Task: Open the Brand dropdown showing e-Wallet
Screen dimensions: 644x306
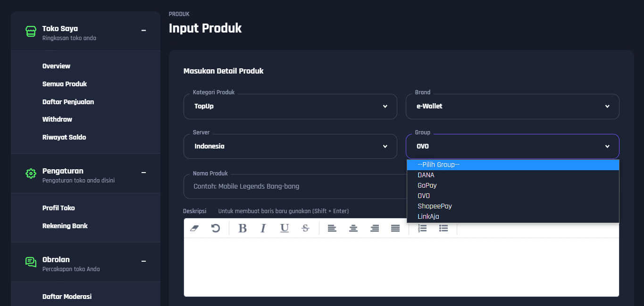Action: [512, 107]
